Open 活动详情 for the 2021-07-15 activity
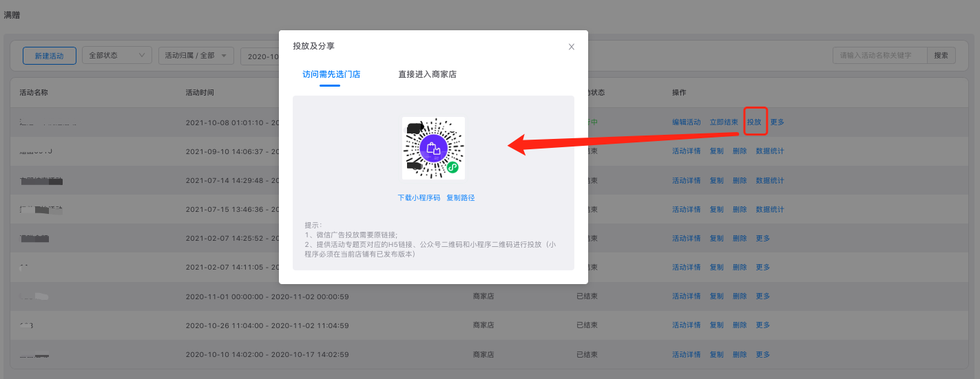This screenshot has height=379, width=980. [x=687, y=209]
